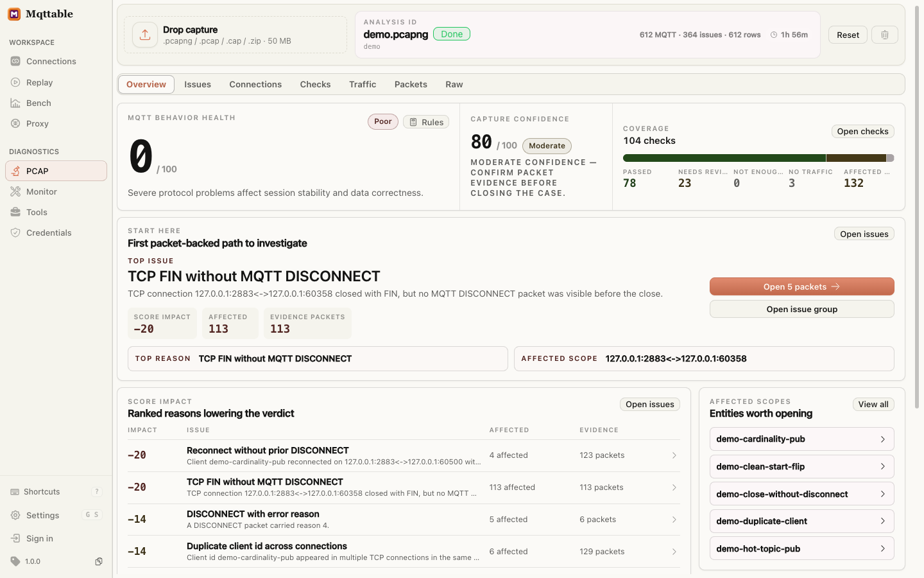
Task: Click the Drop capture upload zone
Action: [x=235, y=35]
